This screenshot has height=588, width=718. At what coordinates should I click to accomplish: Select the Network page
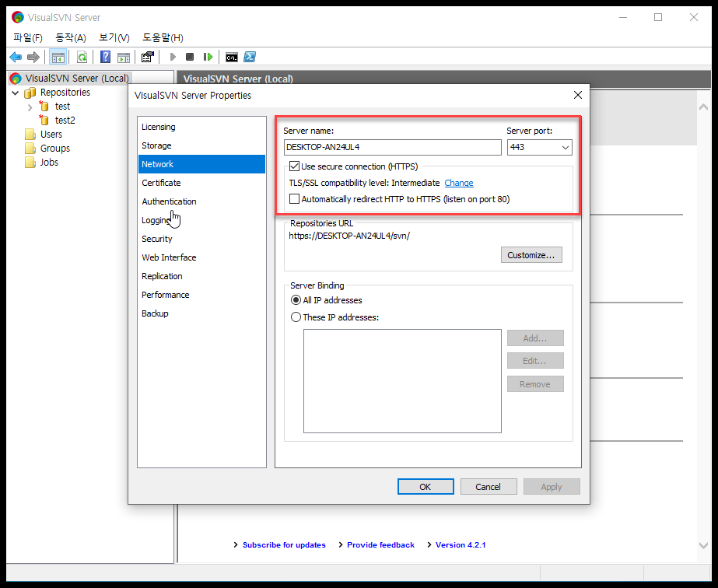tap(201, 164)
